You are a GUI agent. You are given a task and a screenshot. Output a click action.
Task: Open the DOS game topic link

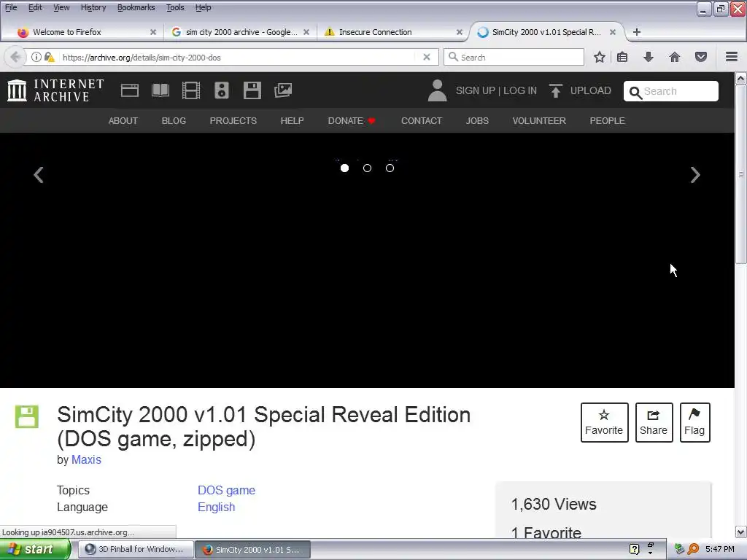coord(226,491)
